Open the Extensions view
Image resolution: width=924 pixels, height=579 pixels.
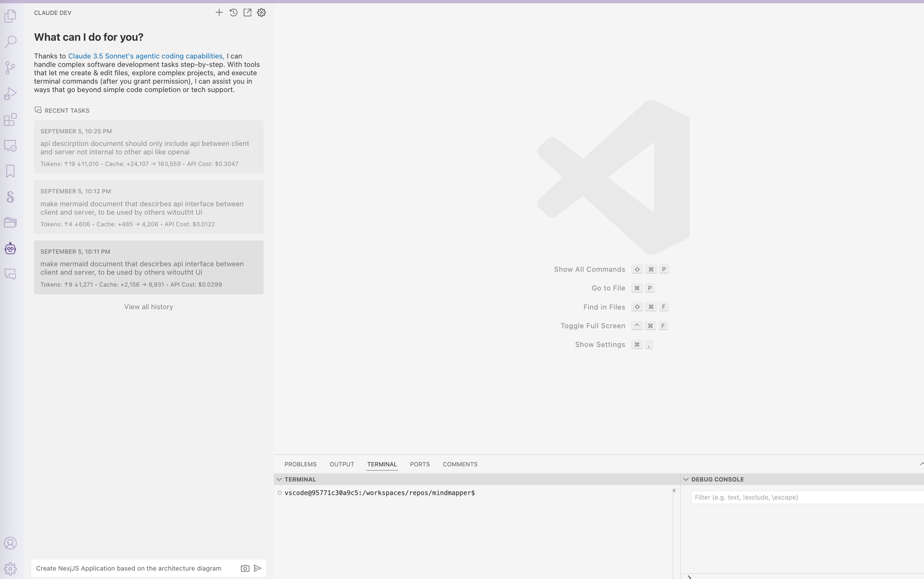(10, 120)
